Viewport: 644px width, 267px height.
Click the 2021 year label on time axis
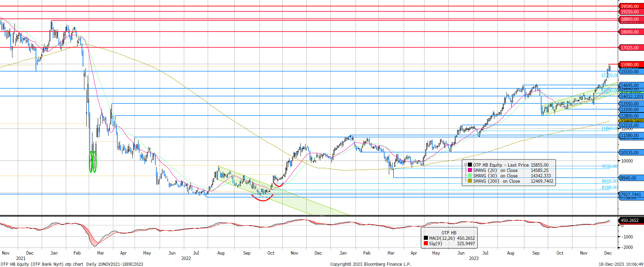[x=21, y=258]
